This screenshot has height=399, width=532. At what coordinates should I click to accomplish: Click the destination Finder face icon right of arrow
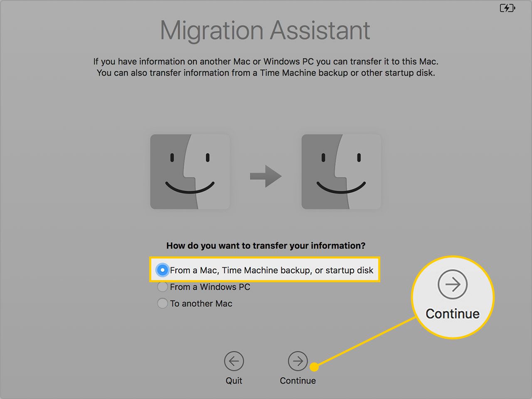[x=341, y=172]
